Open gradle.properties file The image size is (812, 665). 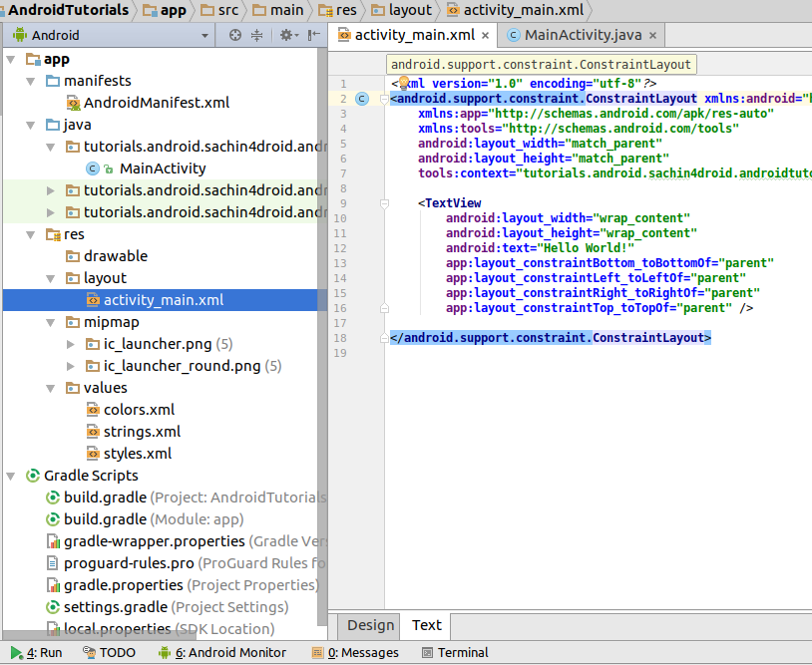(x=183, y=585)
